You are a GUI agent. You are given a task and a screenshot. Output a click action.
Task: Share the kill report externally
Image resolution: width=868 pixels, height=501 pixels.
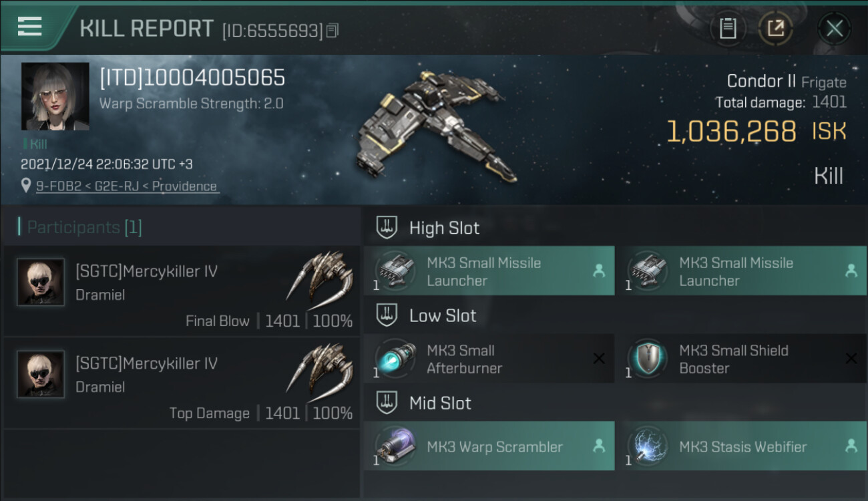tap(775, 29)
